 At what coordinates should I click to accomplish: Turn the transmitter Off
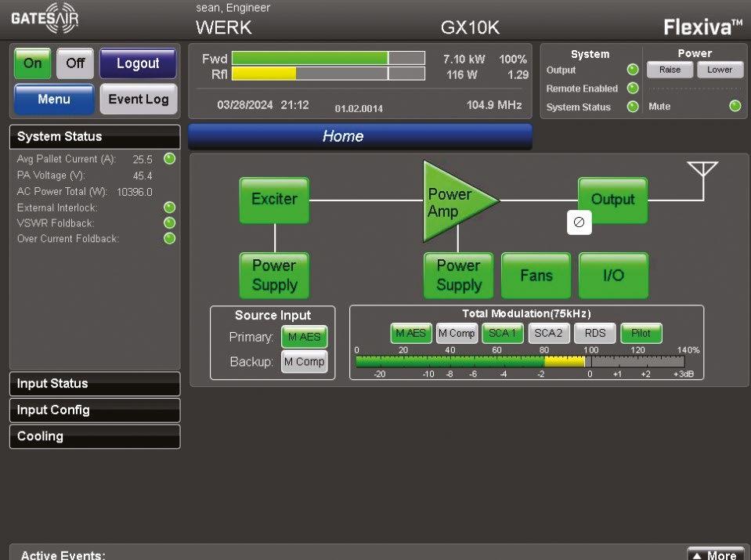click(x=75, y=63)
